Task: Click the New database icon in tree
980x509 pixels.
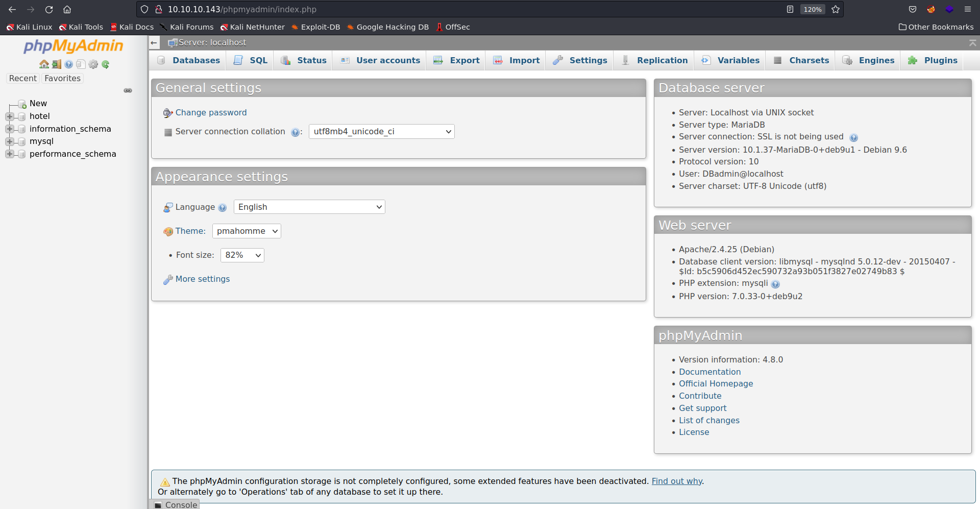Action: click(x=22, y=104)
